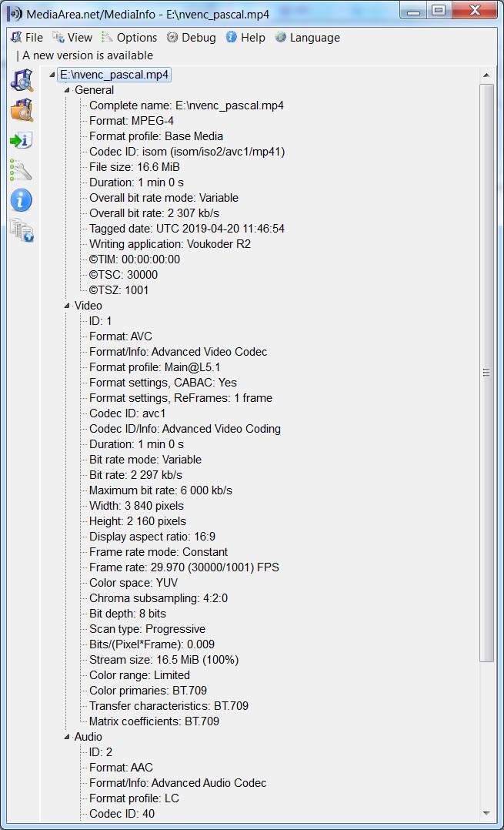Select 'File size: 16.6 MiB' row
Image resolution: width=504 pixels, height=830 pixels.
coord(135,167)
